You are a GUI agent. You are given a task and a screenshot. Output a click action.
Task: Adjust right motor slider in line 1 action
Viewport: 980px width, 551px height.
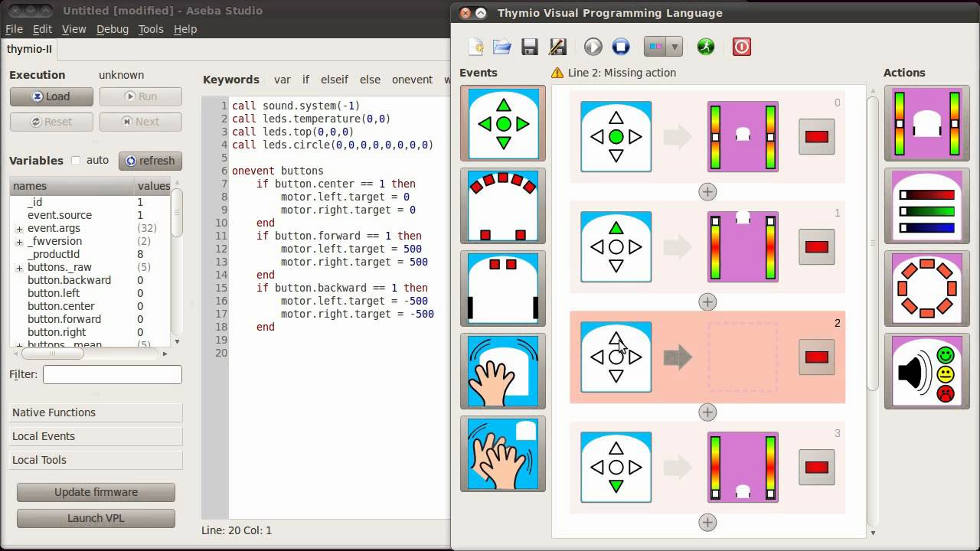click(x=770, y=247)
